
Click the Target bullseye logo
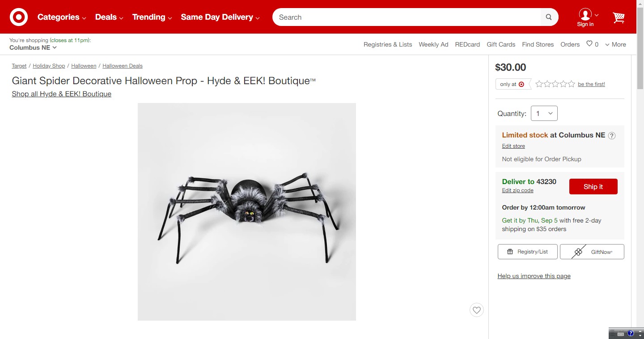[x=19, y=17]
